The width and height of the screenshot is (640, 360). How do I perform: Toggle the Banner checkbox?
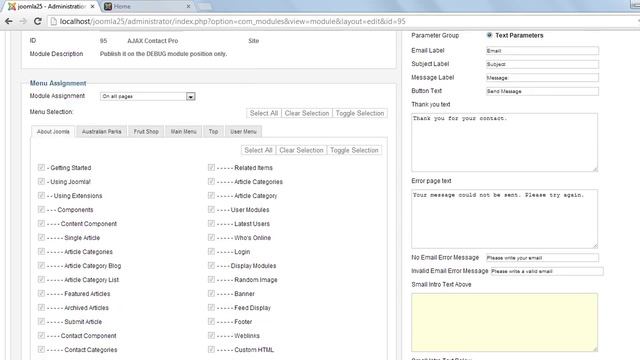211,293
